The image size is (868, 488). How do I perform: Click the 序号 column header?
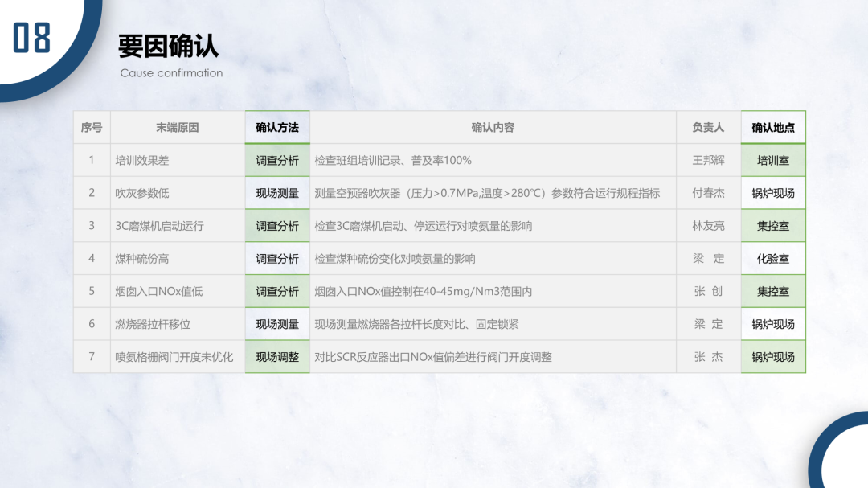pyautogui.click(x=92, y=127)
